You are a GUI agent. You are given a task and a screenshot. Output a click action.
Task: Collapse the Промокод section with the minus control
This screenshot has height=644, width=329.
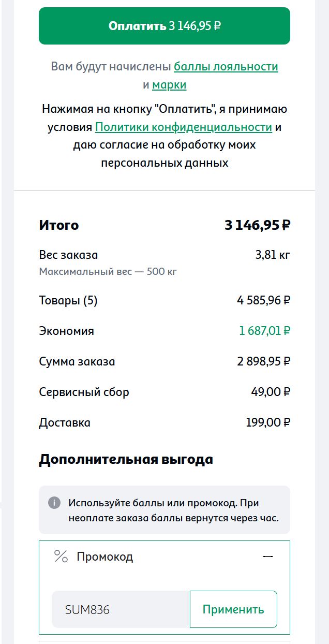pyautogui.click(x=268, y=556)
